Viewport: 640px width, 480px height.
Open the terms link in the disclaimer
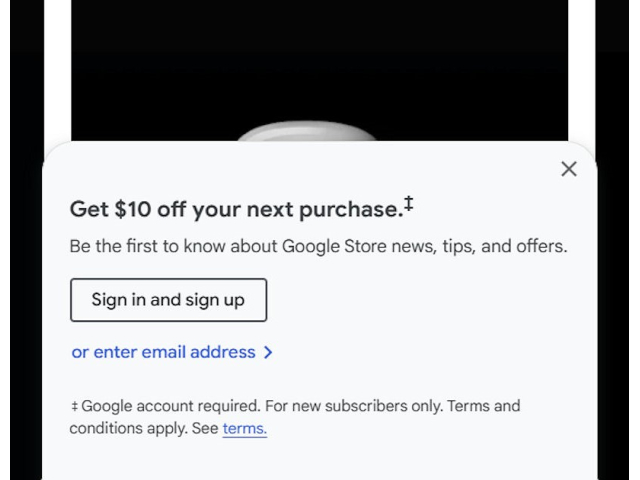(x=244, y=429)
